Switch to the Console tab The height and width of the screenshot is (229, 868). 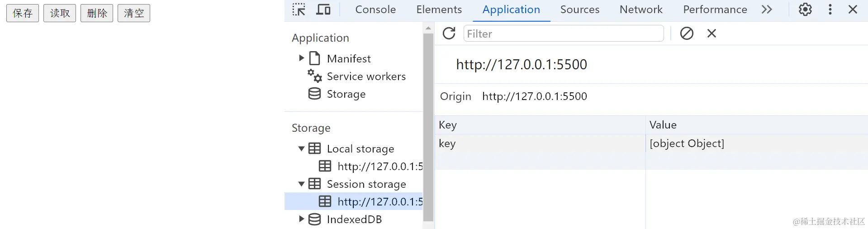click(375, 10)
